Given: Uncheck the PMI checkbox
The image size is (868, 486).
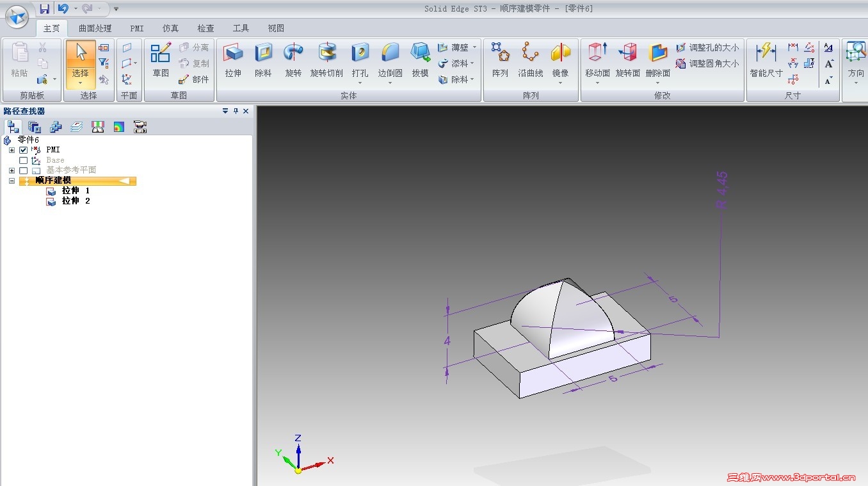Looking at the screenshot, I should point(24,150).
